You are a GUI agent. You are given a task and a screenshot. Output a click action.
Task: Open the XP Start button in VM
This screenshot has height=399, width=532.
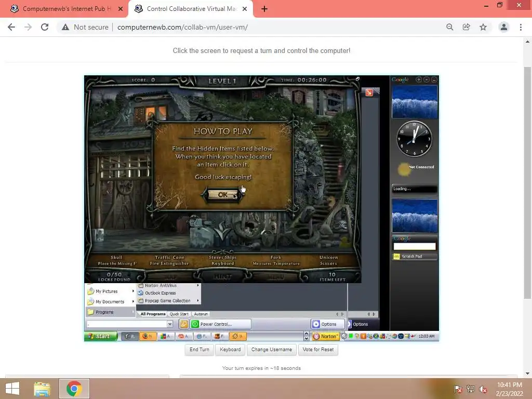100,336
